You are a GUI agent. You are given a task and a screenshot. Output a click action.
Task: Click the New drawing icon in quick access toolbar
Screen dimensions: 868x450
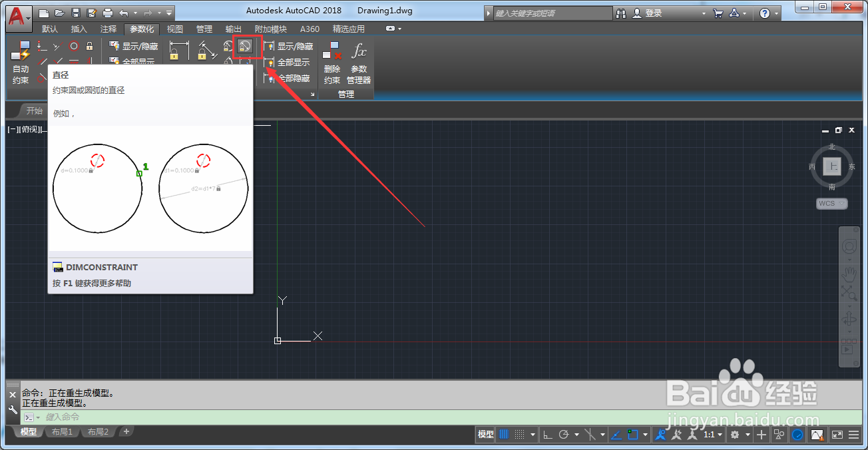[x=44, y=13]
